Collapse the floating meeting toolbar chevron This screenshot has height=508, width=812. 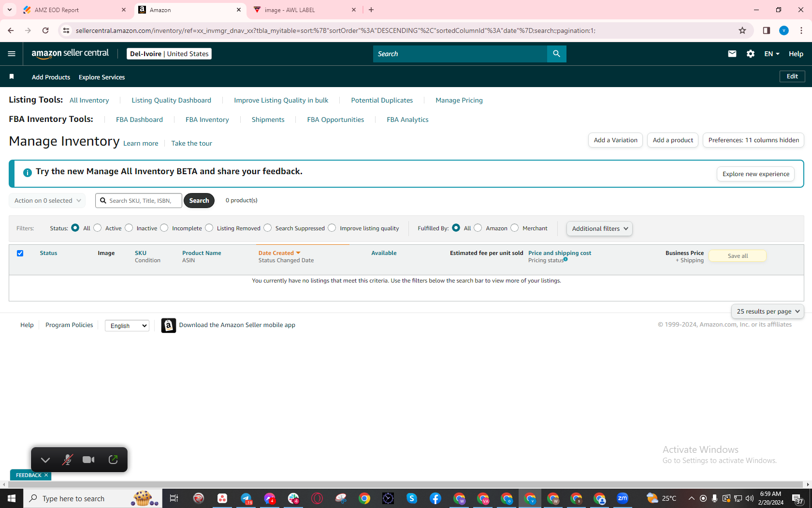[45, 460]
